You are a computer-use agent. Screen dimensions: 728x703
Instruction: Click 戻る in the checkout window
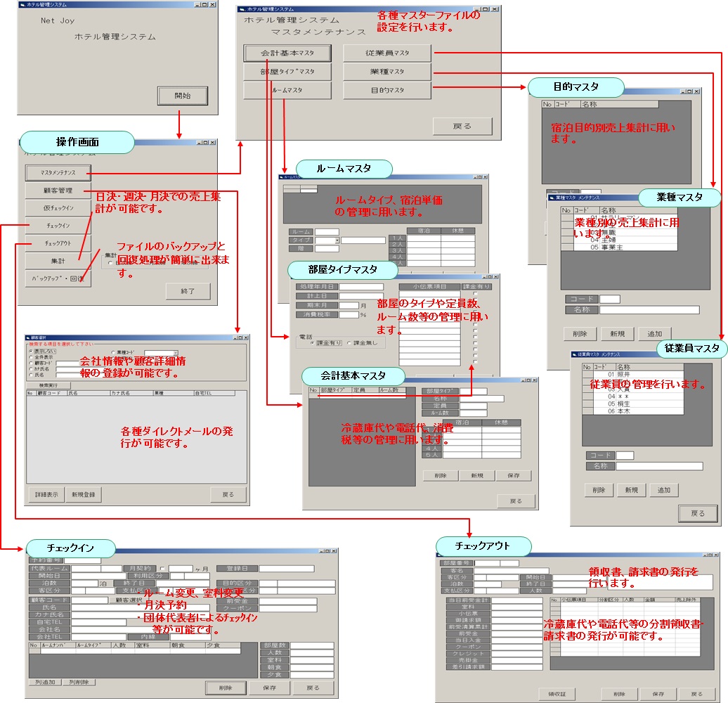pyautogui.click(x=697, y=694)
